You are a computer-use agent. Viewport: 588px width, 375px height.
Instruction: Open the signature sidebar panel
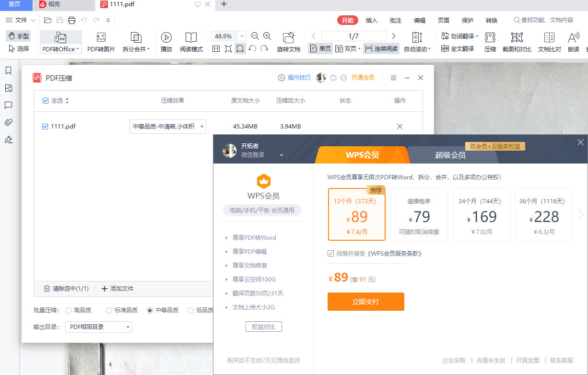click(8, 140)
